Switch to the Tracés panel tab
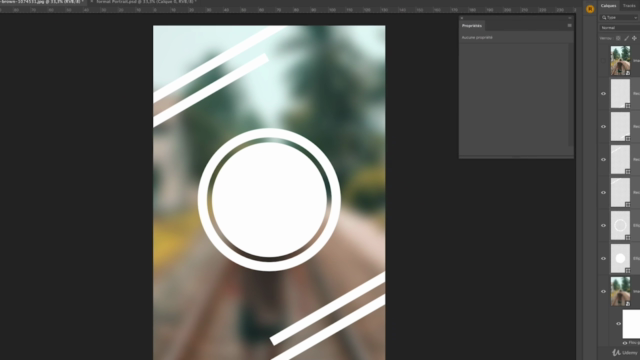Viewport: 640px width, 360px height. coord(629,6)
